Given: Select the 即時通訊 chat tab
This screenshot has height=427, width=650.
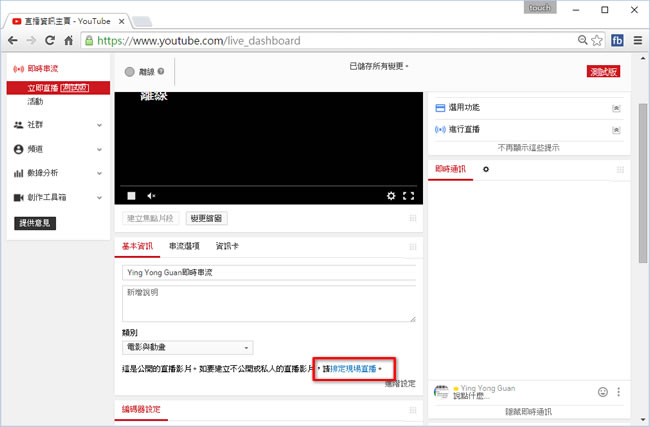Looking at the screenshot, I should click(x=451, y=169).
